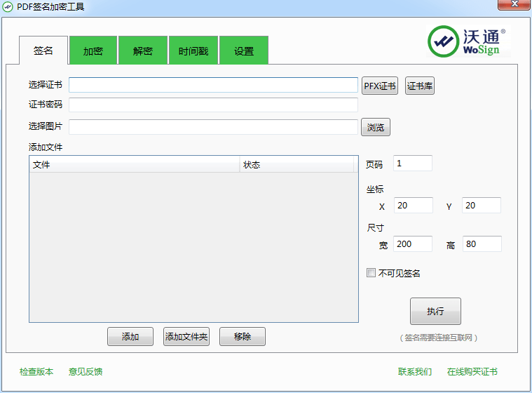Viewport: 532px width, 393px height.
Task: Click the PFX证书 button
Action: (379, 86)
